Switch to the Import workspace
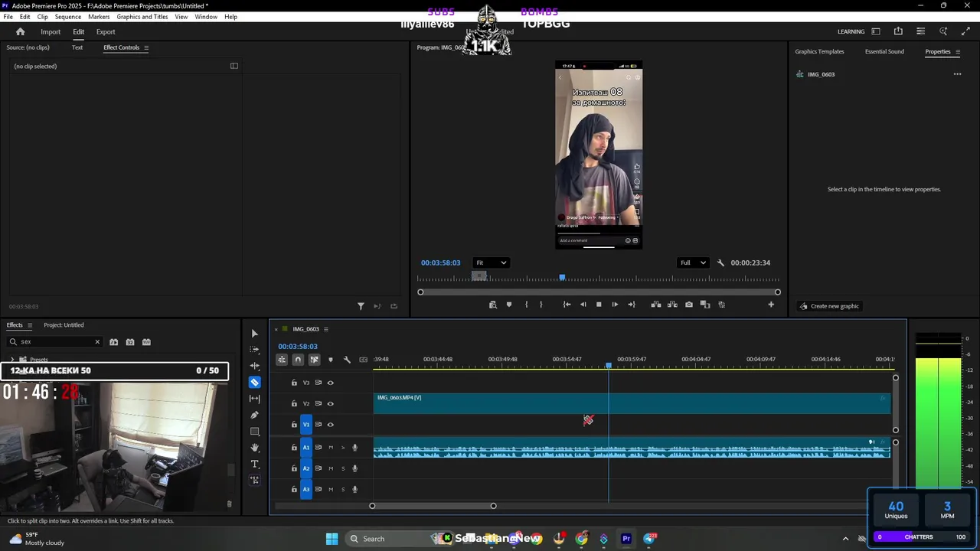 coord(51,31)
